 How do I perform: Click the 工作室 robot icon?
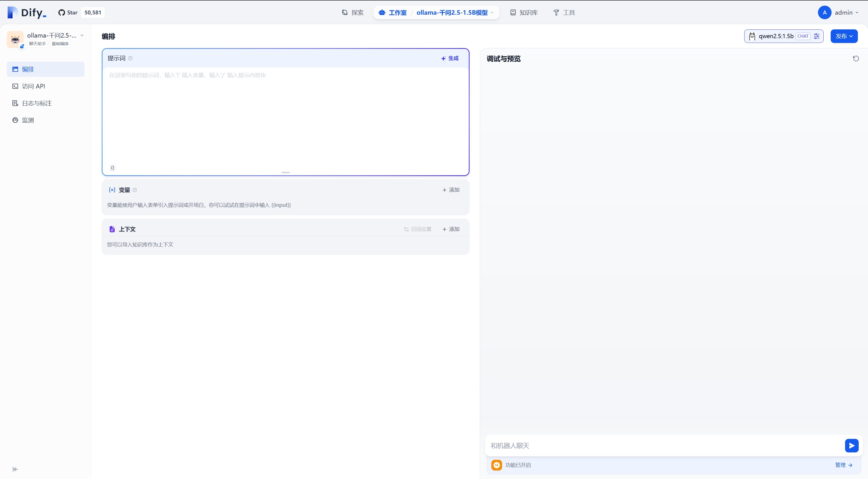(x=382, y=12)
